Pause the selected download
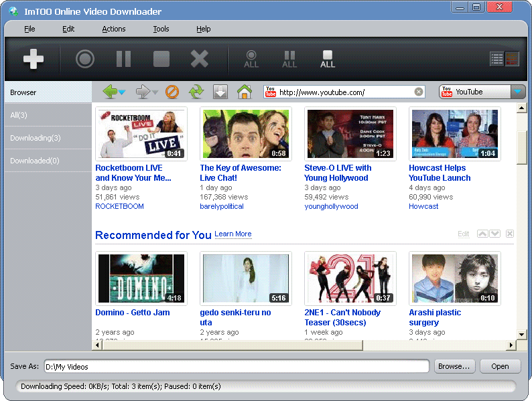 click(123, 60)
